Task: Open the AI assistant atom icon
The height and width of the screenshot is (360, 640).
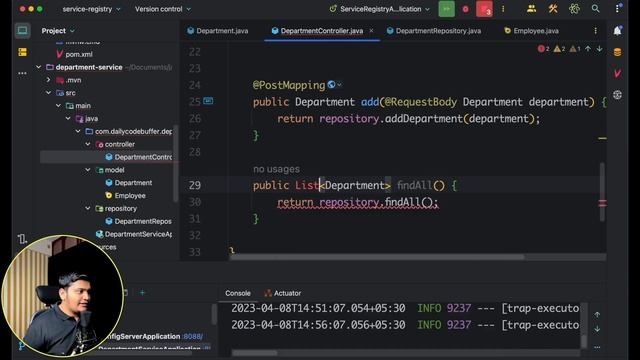Action: (x=574, y=9)
